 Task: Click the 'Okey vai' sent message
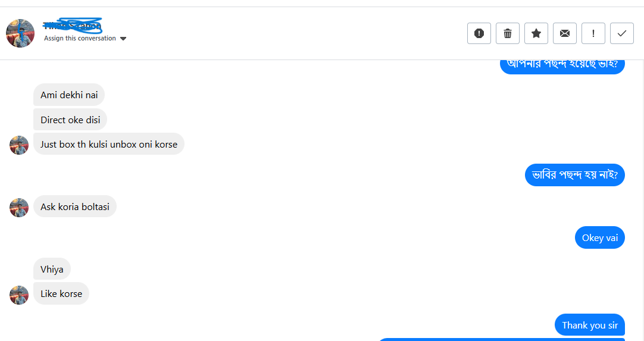(x=599, y=238)
